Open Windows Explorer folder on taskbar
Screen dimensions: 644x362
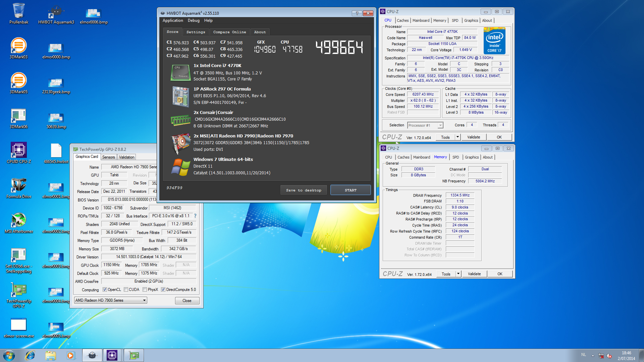[x=51, y=355]
